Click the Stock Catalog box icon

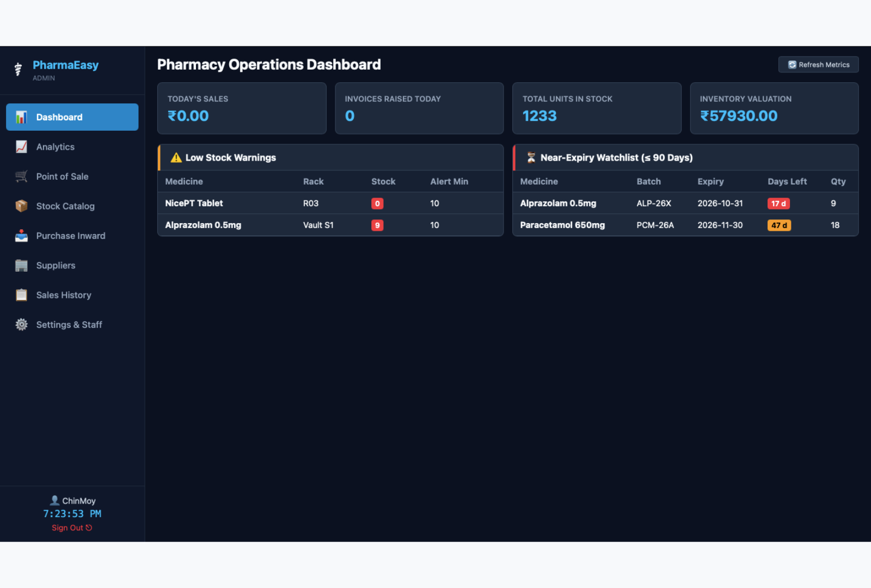coord(21,206)
